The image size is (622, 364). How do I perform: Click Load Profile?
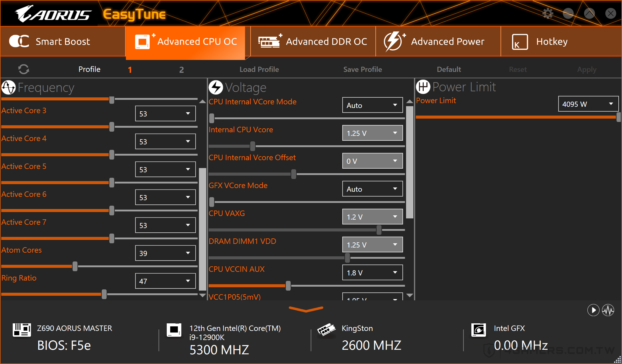point(259,69)
